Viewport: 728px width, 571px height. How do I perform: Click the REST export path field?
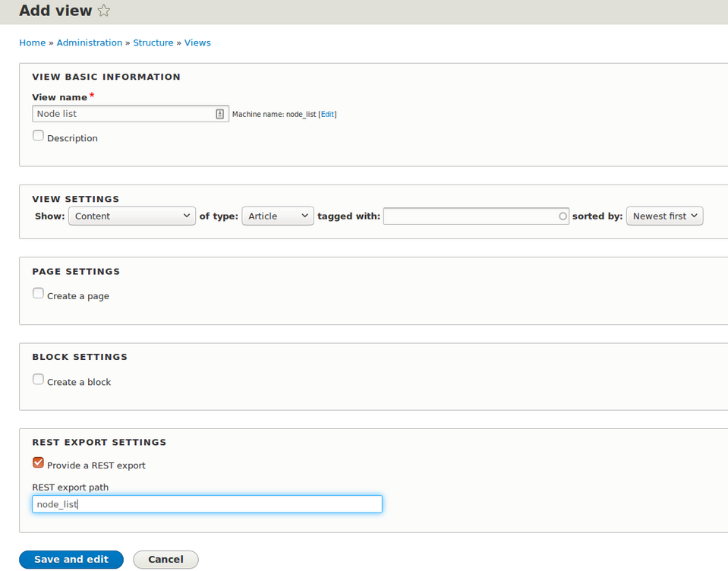click(x=206, y=503)
